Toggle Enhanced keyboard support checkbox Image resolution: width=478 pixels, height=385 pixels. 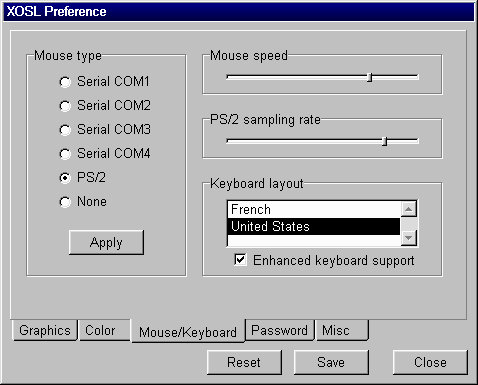coord(240,260)
